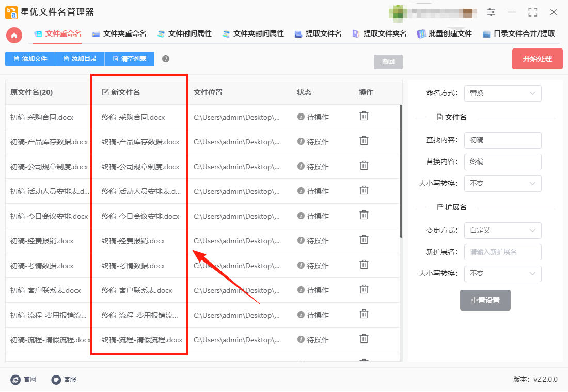Viewport: 568px width, 392px height.
Task: Click the 原文件名(20) column header
Action: tap(31, 93)
